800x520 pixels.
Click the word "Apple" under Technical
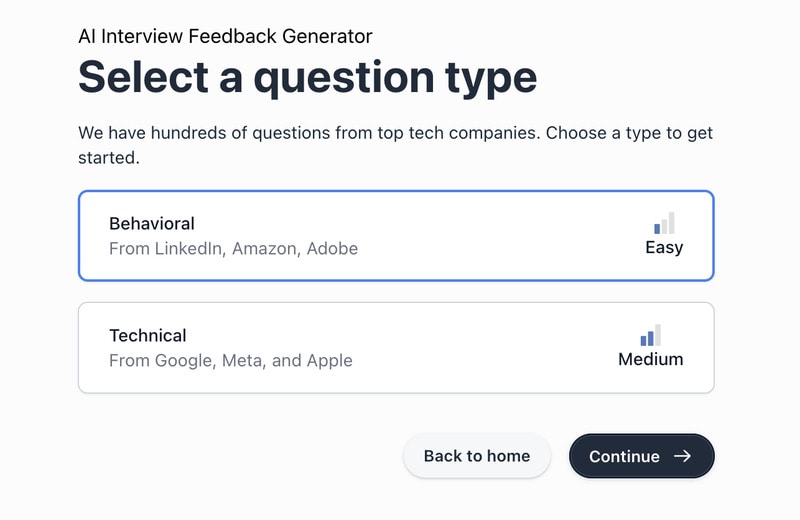[328, 360]
